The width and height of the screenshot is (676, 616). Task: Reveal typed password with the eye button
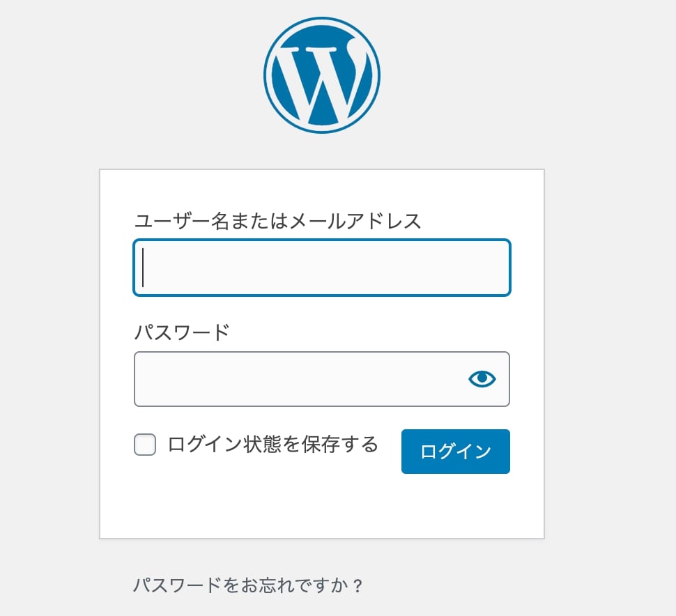482,378
